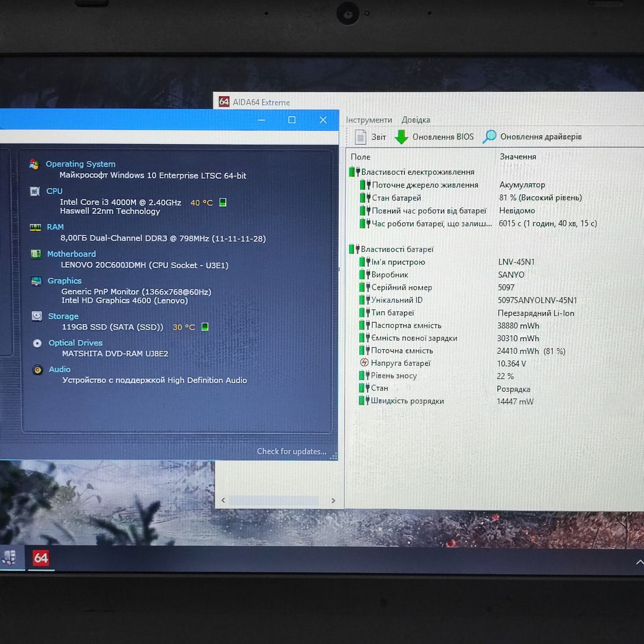The image size is (644, 644).
Task: Click the value 'SANYO'
Action: click(511, 275)
